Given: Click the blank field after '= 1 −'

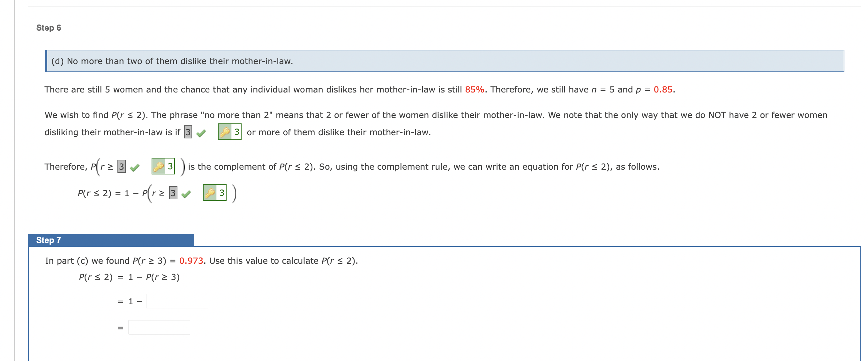Looking at the screenshot, I should [x=177, y=301].
